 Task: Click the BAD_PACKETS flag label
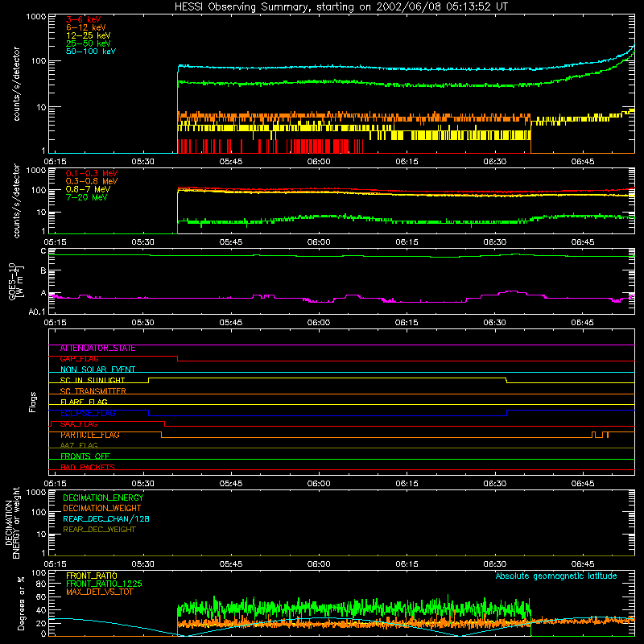pyautogui.click(x=88, y=467)
